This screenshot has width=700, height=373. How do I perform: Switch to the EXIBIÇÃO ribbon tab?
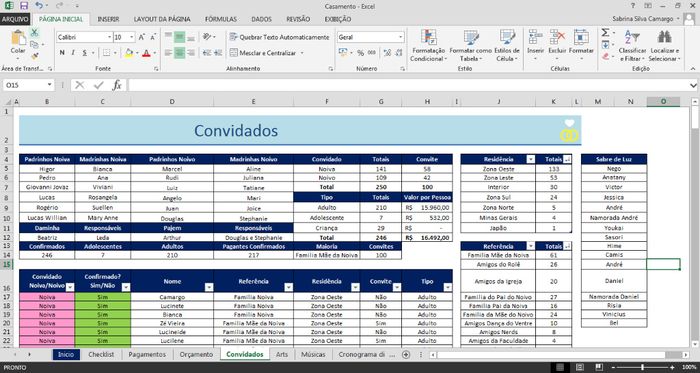(338, 19)
